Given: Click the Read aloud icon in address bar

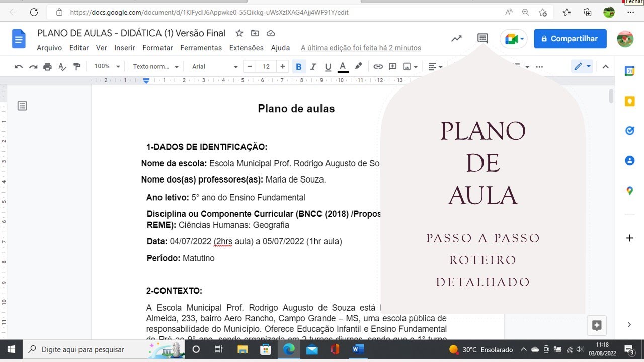Looking at the screenshot, I should pyautogui.click(x=509, y=12).
